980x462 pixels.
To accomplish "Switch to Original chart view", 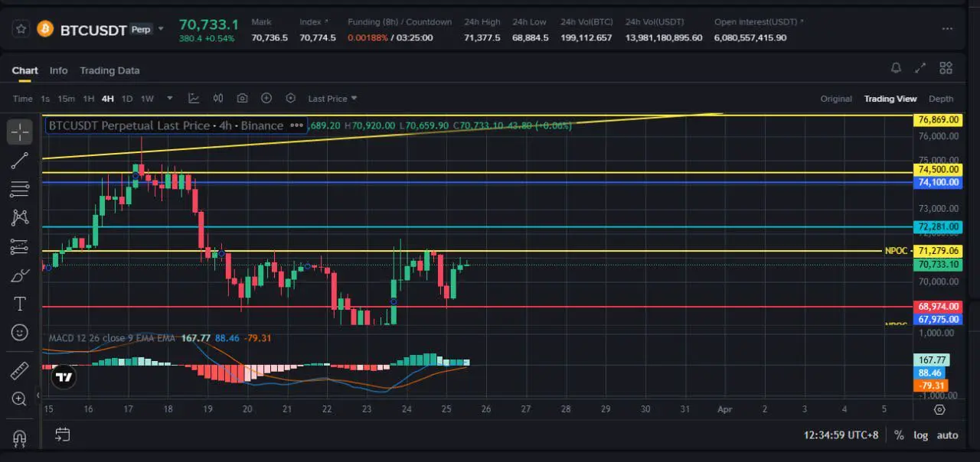I will pos(836,99).
